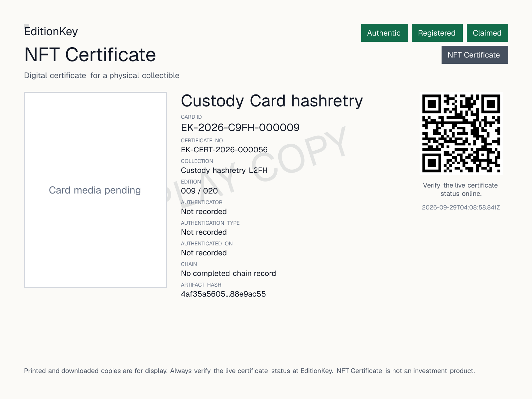
Task: Click the No completed chain record text
Action: [228, 273]
